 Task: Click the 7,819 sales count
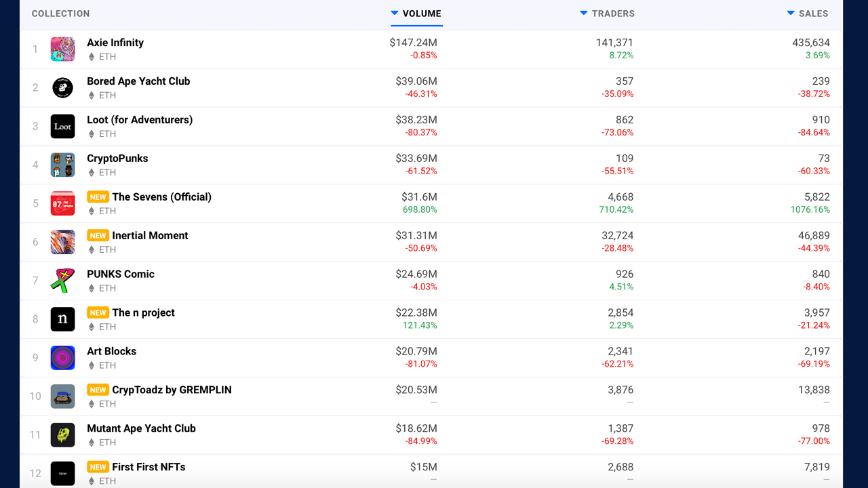pyautogui.click(x=816, y=468)
